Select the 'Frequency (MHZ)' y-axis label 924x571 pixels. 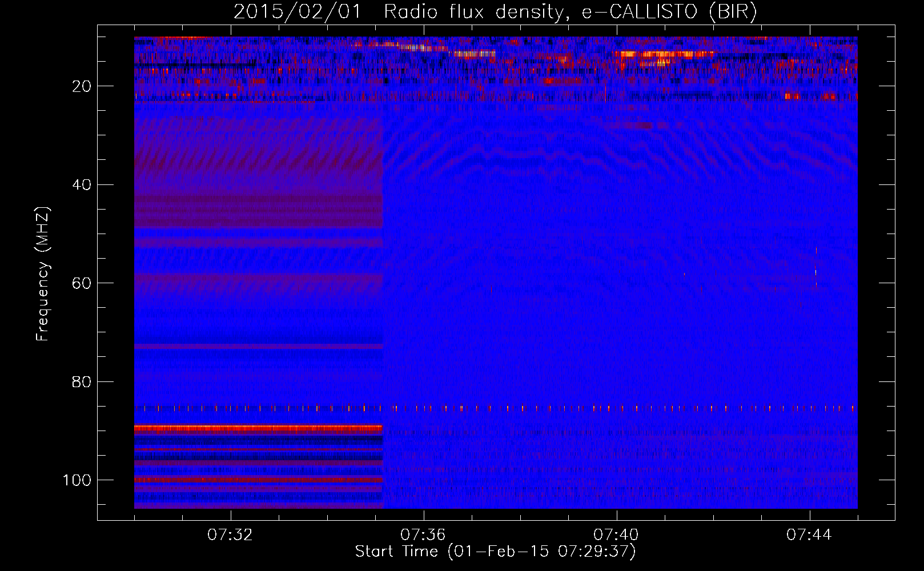43,274
